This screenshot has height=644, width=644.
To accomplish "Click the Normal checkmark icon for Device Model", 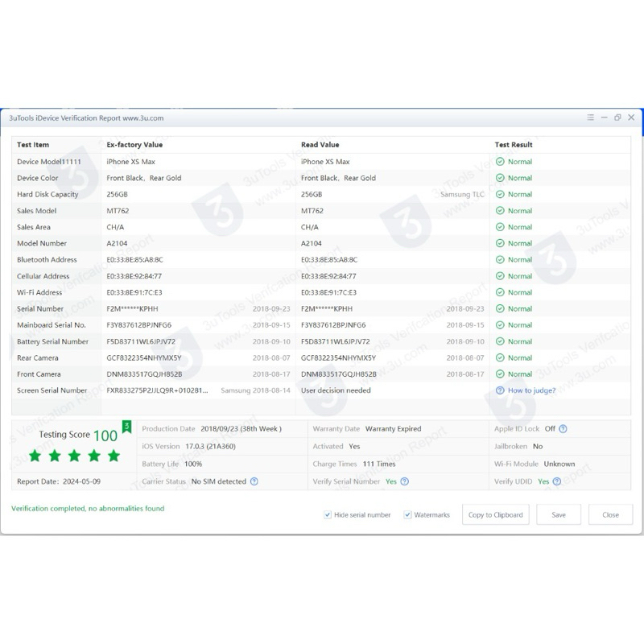I will (500, 162).
